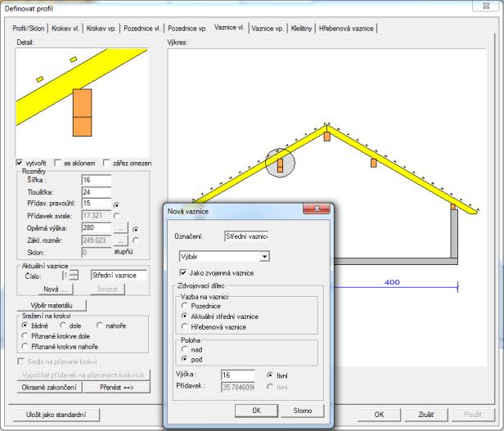Close the Nová vaznice dialog

(317, 209)
